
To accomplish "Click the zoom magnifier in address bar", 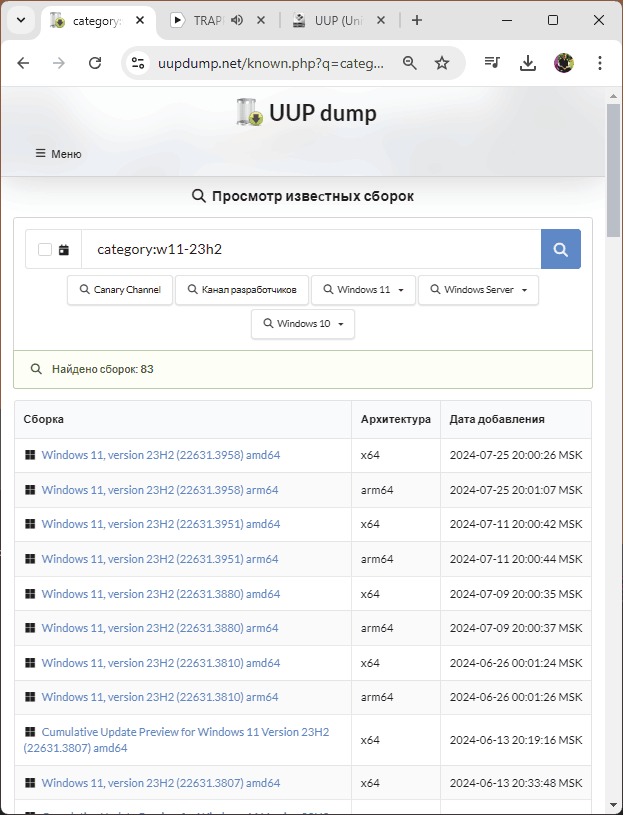I will click(x=409, y=63).
